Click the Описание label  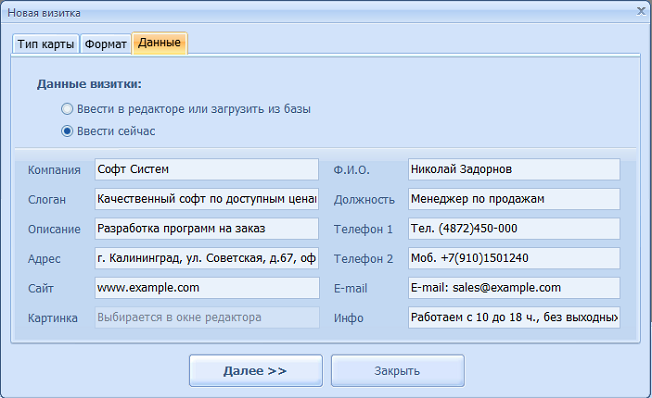pos(54,229)
